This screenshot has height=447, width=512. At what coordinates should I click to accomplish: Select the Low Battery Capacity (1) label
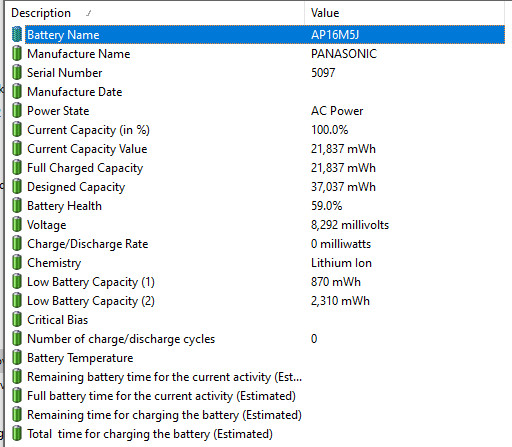tap(91, 282)
